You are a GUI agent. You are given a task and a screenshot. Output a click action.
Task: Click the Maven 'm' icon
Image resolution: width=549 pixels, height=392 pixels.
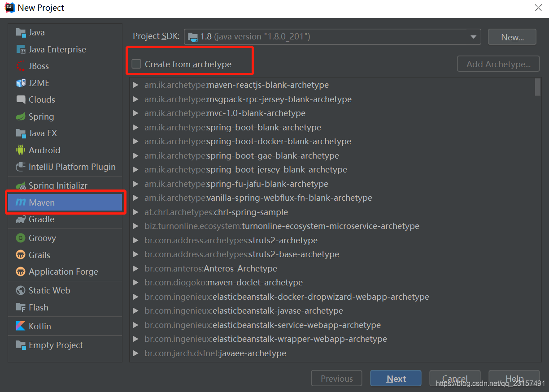[21, 202]
